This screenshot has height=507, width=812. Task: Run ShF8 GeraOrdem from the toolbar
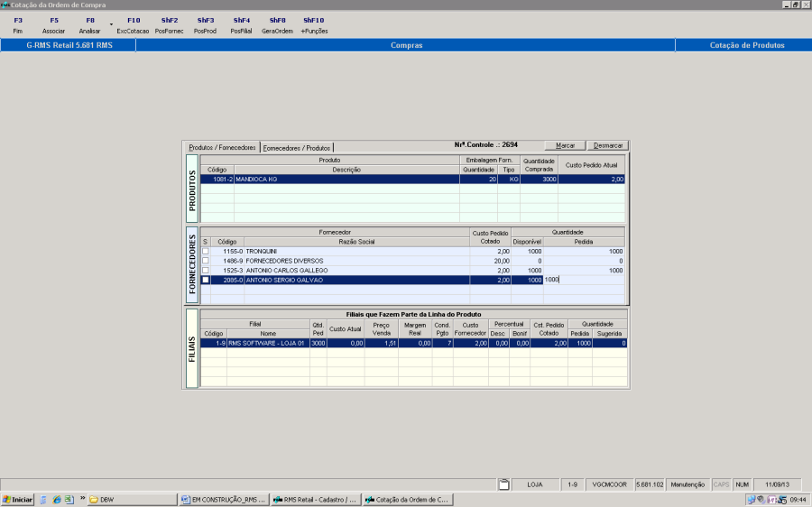[x=277, y=24]
